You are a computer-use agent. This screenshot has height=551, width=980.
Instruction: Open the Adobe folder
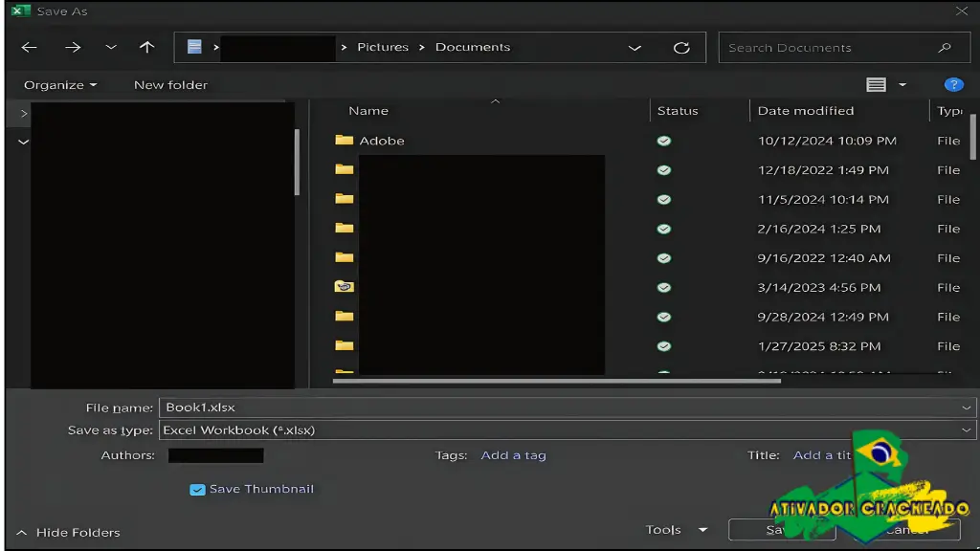[x=382, y=141]
